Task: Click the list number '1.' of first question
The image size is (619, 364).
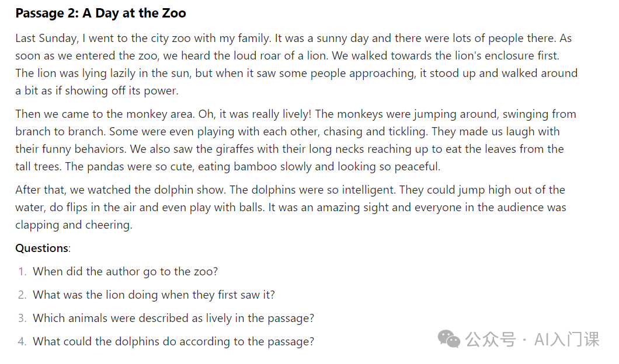Action: tap(22, 272)
